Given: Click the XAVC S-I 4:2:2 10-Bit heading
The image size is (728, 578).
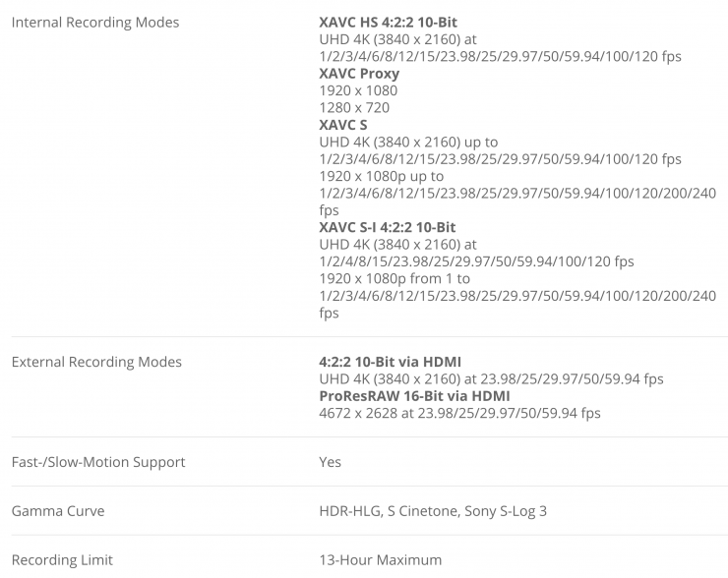Looking at the screenshot, I should 388,227.
